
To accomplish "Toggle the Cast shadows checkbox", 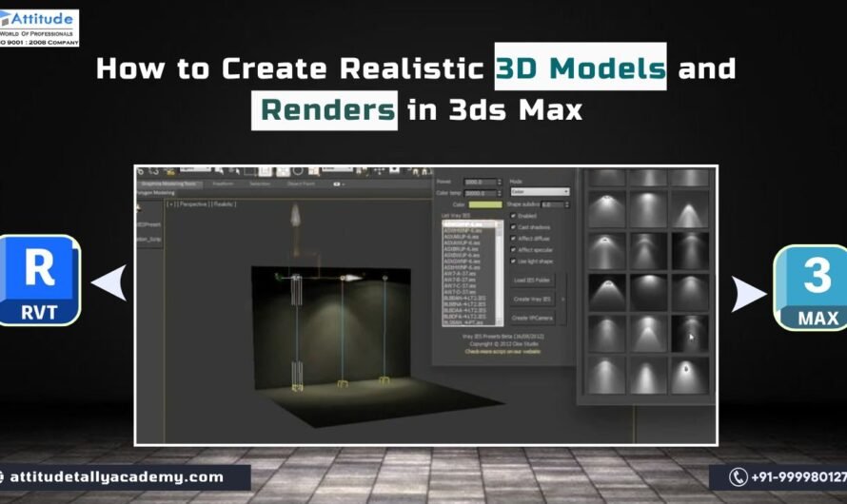I will click(x=513, y=227).
